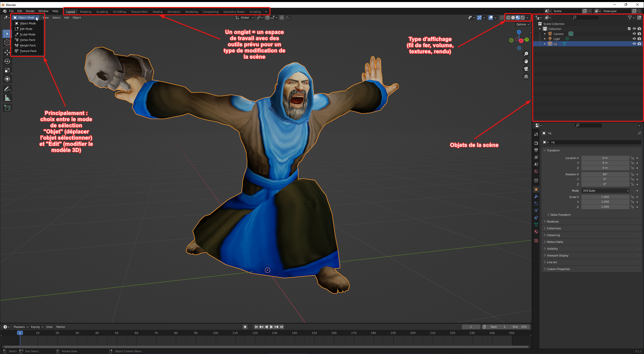Expand the Motion Paths panel
The image size is (644, 354).
[592, 242]
